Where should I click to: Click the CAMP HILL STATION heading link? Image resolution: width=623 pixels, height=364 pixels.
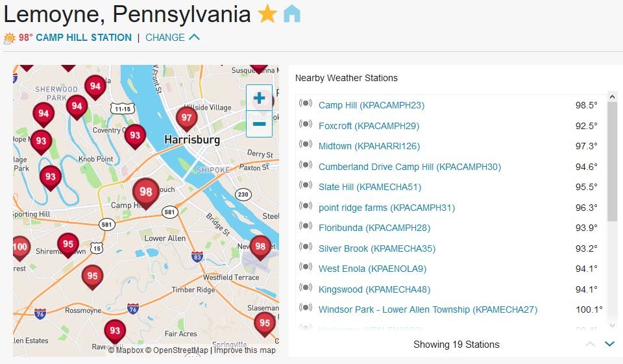(84, 38)
